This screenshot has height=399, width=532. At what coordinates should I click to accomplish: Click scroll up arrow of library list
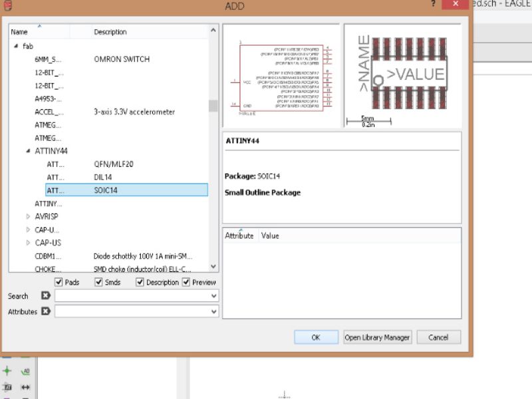pos(213,30)
